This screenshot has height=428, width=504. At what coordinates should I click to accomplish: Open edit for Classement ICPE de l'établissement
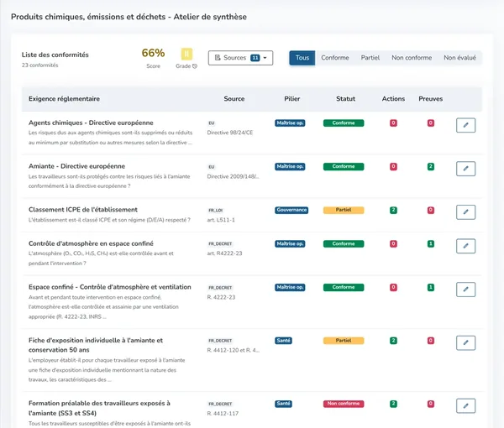pos(465,212)
